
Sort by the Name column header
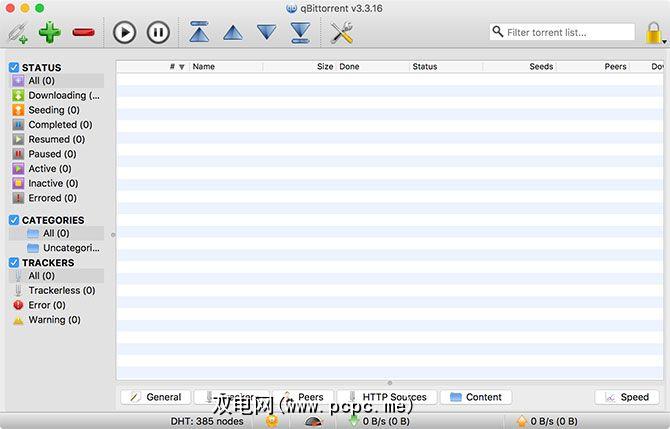click(226, 67)
